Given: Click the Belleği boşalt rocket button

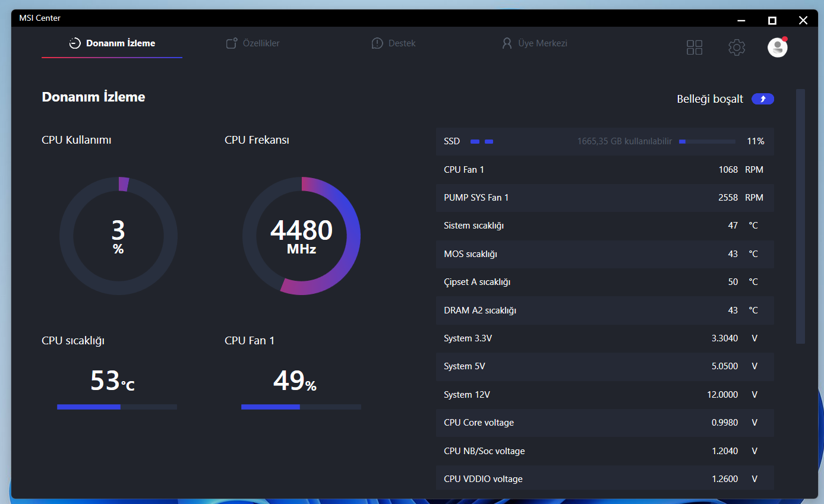Looking at the screenshot, I should coord(763,99).
